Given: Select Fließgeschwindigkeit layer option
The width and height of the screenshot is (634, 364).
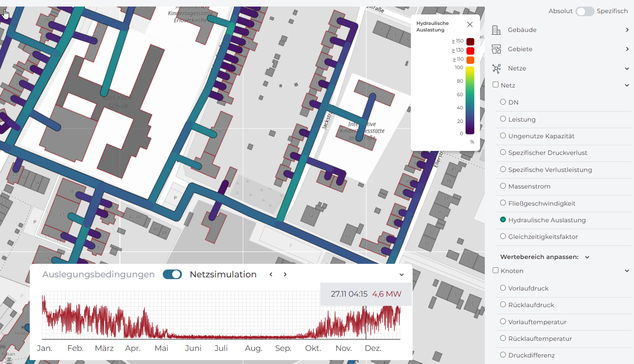Looking at the screenshot, I should tap(503, 203).
